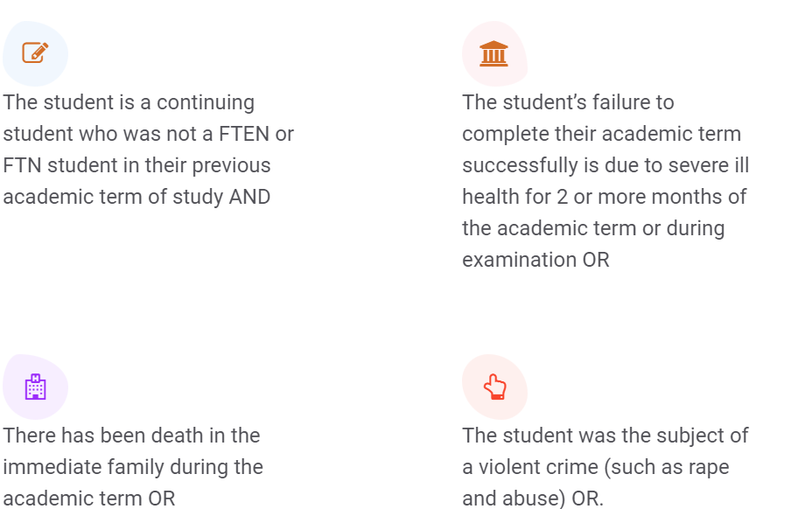
Task: Click 'health for 2 or more months of' line
Action: point(605,197)
